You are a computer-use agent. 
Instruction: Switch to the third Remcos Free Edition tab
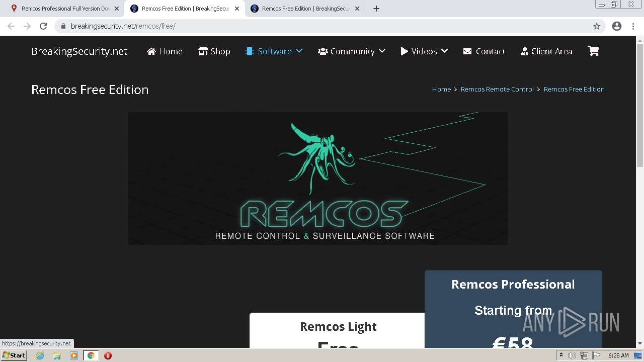[305, 9]
